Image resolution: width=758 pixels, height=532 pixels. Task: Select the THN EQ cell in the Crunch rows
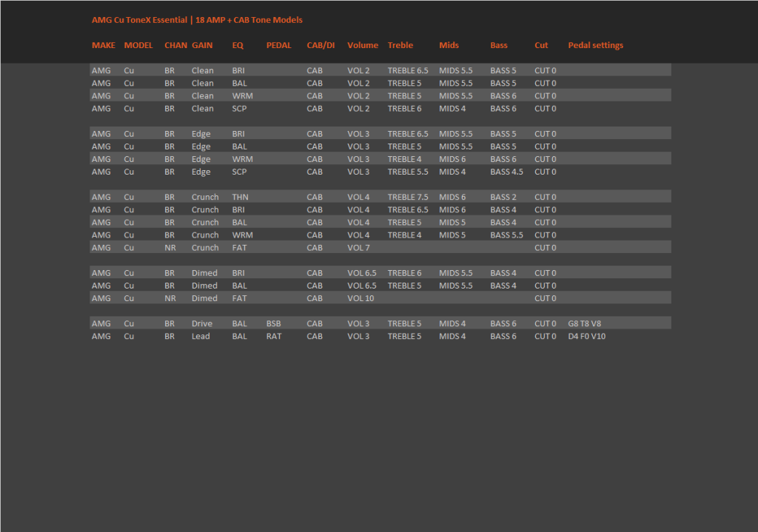pyautogui.click(x=241, y=197)
